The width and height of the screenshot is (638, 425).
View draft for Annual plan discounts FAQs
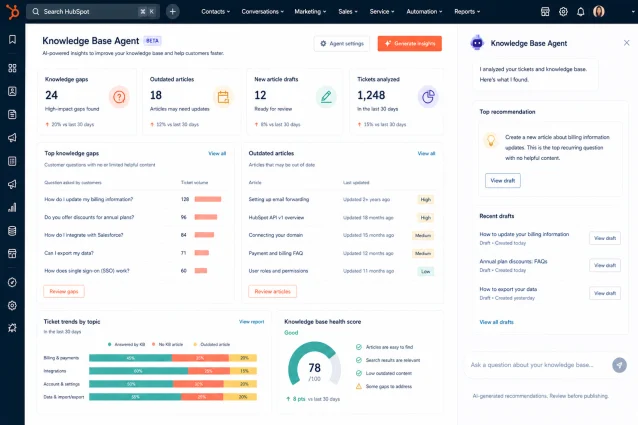tap(605, 265)
